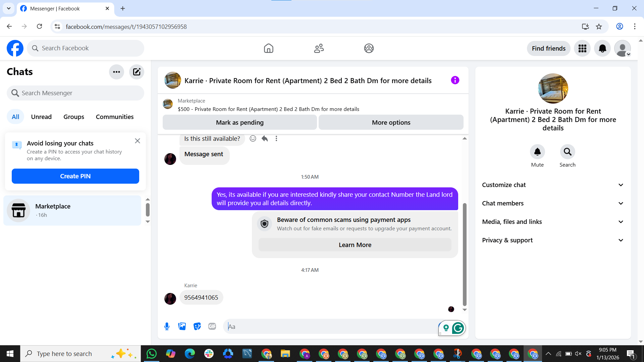Expand the Customize chat section
Image resolution: width=644 pixels, height=362 pixels.
(x=553, y=185)
